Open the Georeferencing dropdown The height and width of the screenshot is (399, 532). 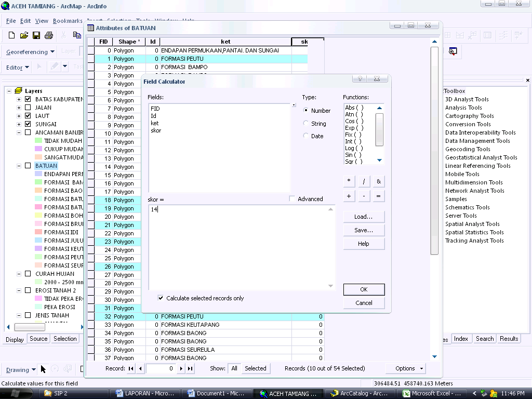point(52,51)
